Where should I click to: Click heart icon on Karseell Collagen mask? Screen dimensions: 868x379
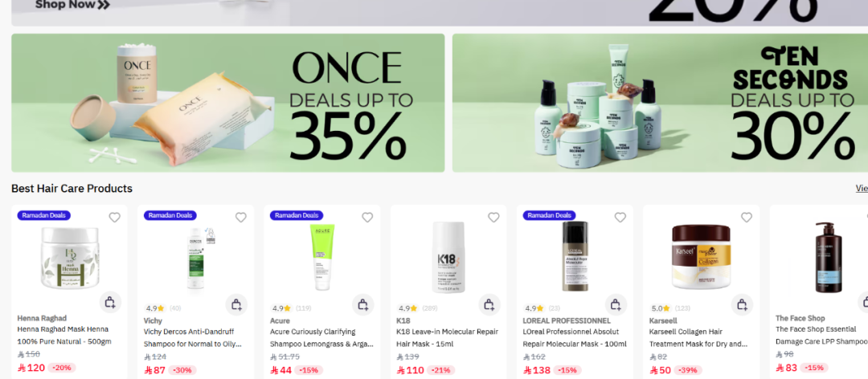tap(747, 218)
